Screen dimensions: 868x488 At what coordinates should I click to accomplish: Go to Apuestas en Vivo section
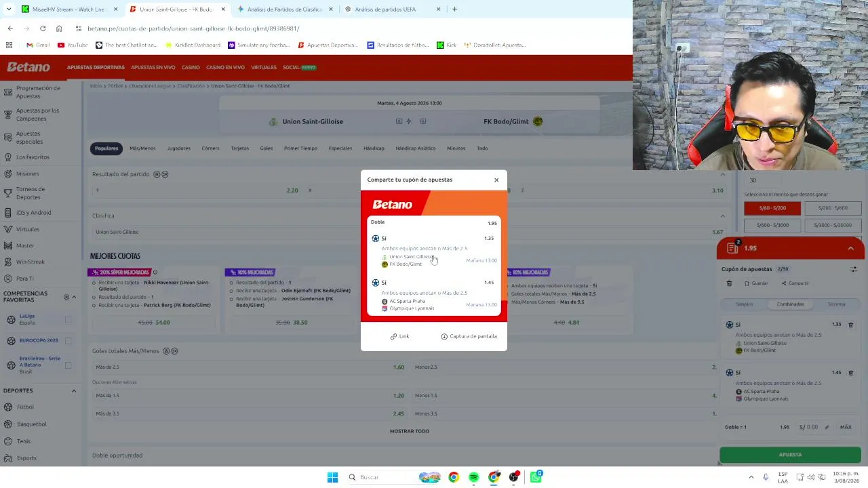[x=153, y=67]
